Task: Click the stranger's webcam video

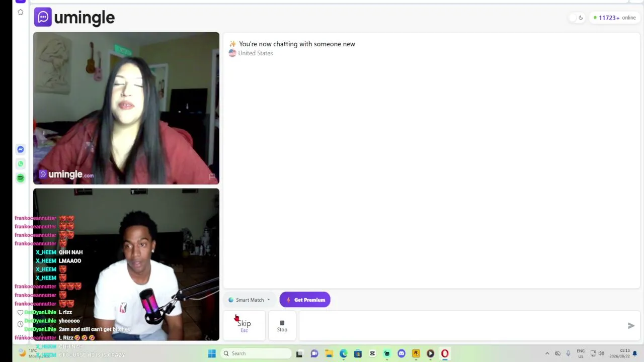Action: tap(126, 108)
